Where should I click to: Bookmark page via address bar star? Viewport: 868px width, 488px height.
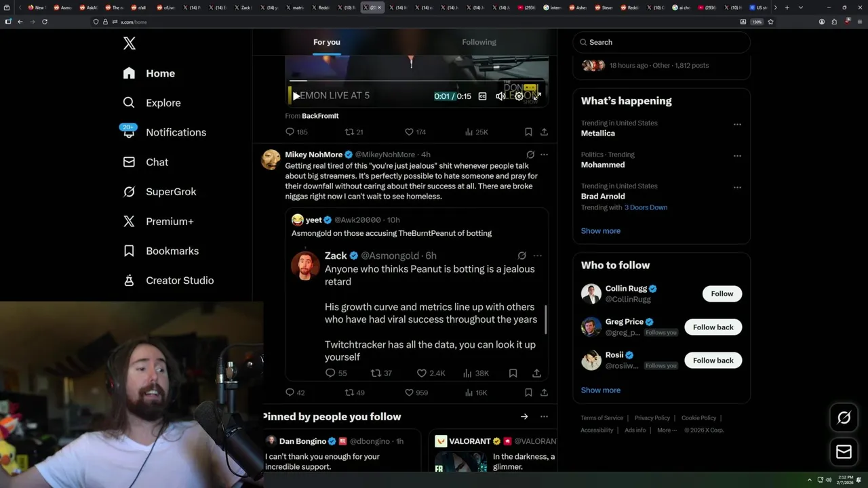click(770, 22)
